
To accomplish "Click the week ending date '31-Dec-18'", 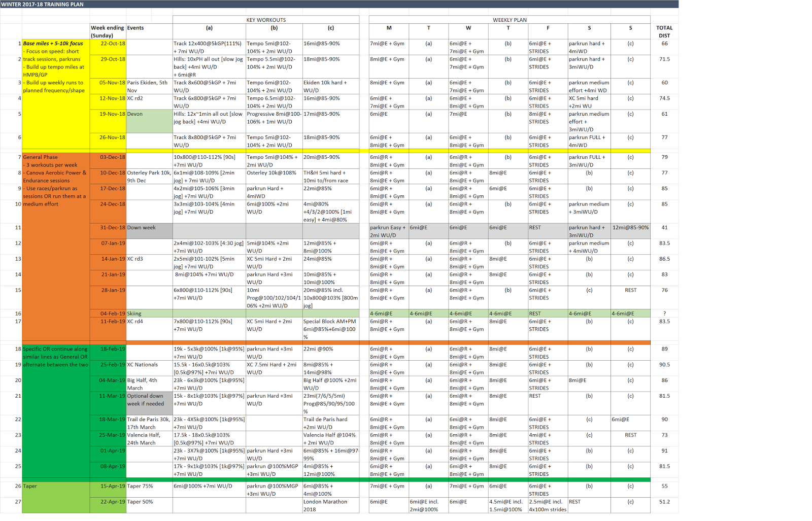I will coord(108,231).
